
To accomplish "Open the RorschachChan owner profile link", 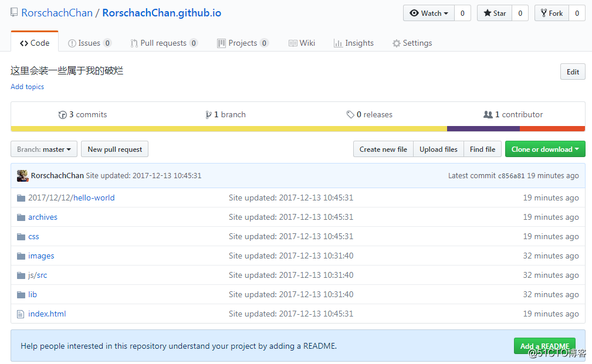I will 57,13.
